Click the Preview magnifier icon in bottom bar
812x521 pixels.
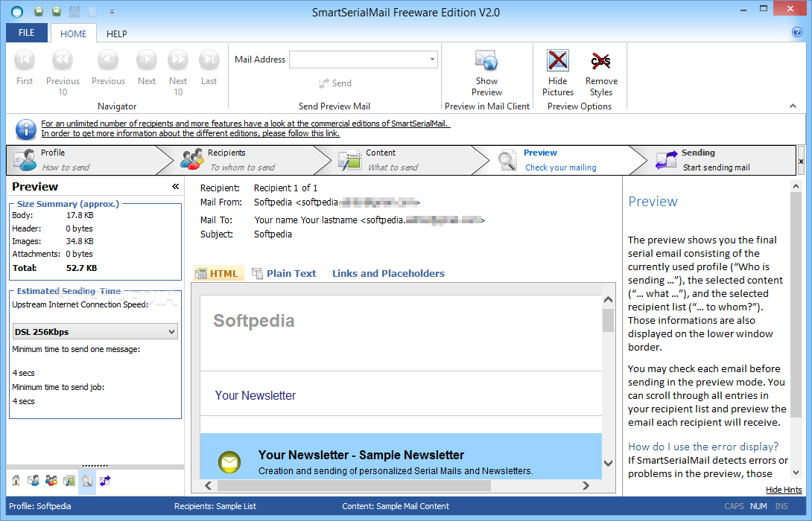87,481
